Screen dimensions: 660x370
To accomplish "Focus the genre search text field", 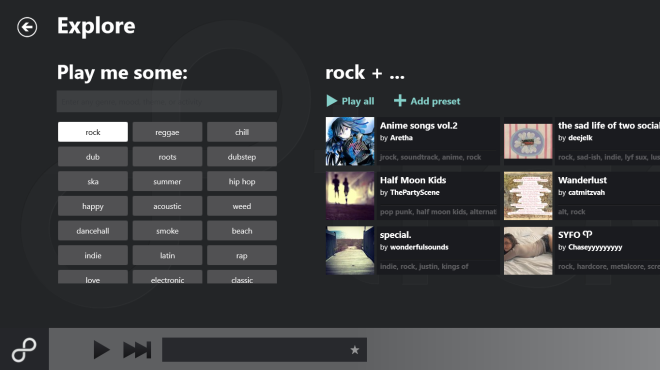I will pos(167,101).
